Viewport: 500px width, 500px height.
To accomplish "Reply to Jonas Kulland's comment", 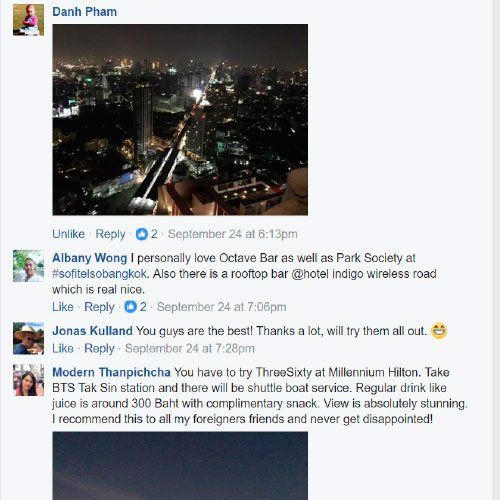I will [99, 349].
